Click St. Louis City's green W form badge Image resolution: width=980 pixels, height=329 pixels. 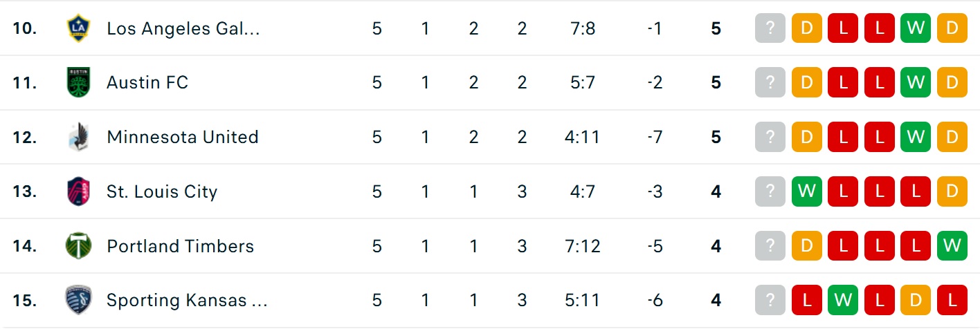(806, 191)
